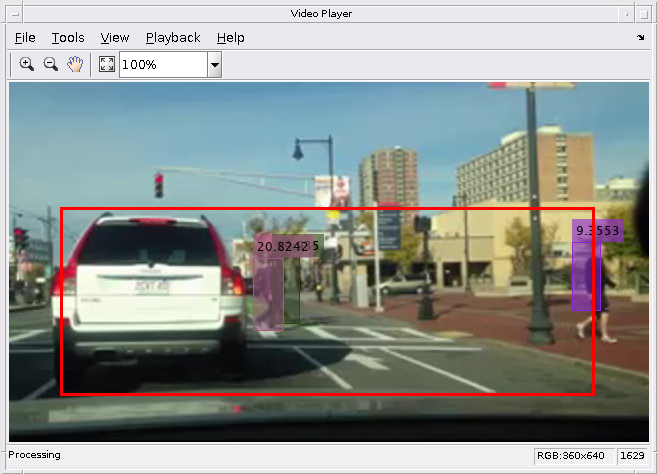The width and height of the screenshot is (657, 474).
Task: Open the window menu button in the title bar
Action: (15, 14)
